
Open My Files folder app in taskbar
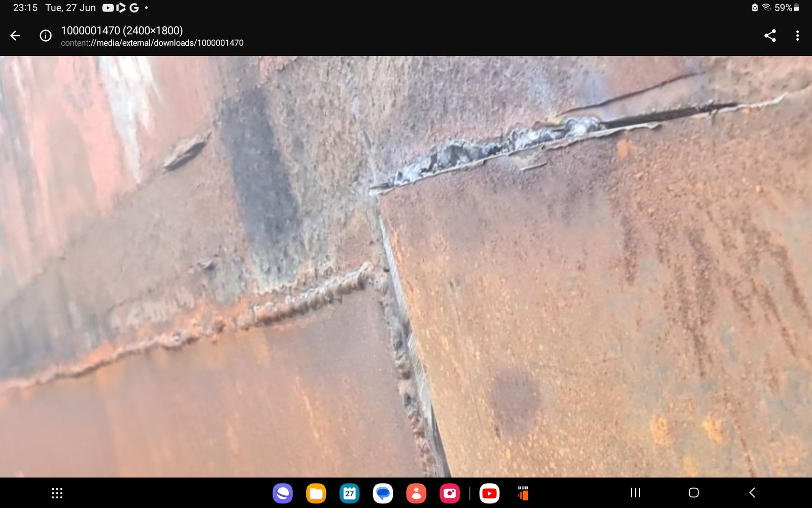click(x=316, y=493)
